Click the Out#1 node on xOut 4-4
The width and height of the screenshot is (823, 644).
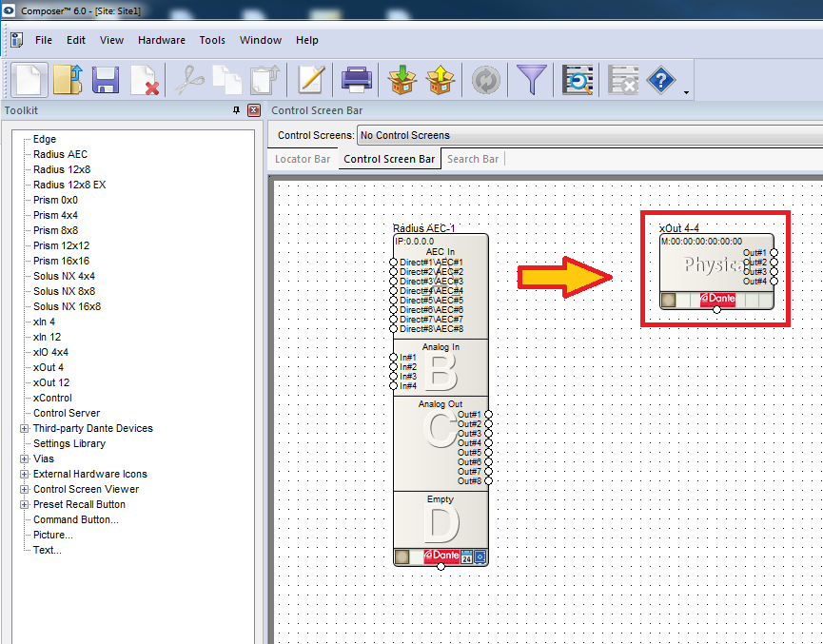(774, 252)
